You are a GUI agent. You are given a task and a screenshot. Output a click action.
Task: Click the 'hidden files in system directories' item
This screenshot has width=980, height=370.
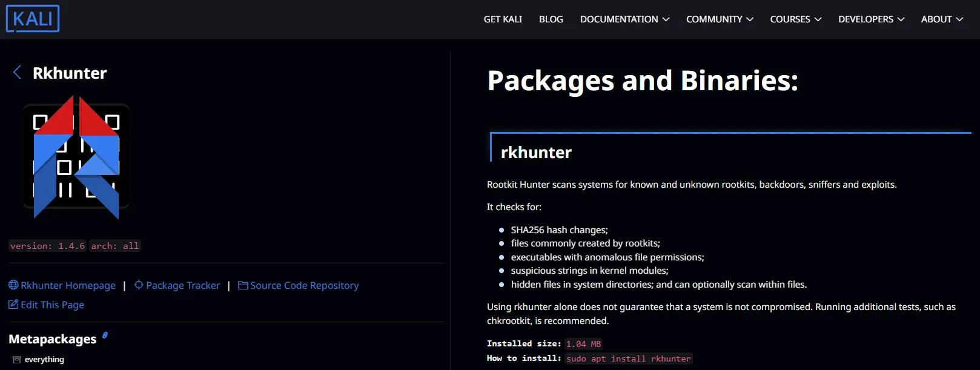pos(658,285)
